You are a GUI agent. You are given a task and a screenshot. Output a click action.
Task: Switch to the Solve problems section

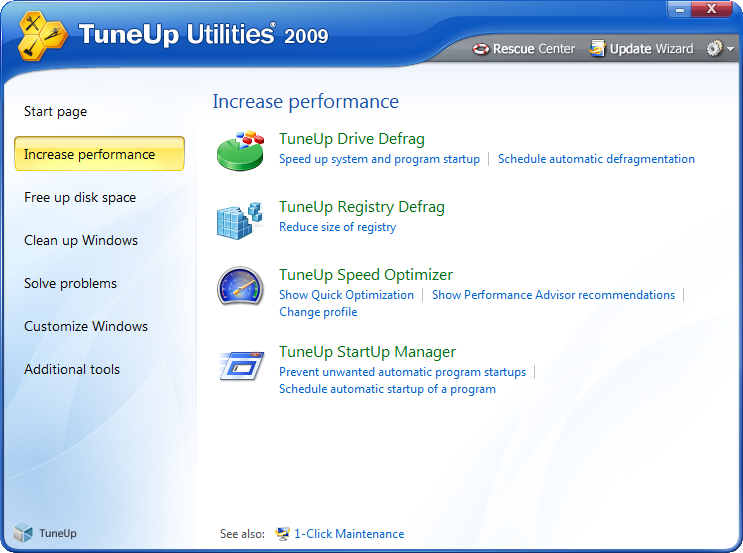(71, 283)
